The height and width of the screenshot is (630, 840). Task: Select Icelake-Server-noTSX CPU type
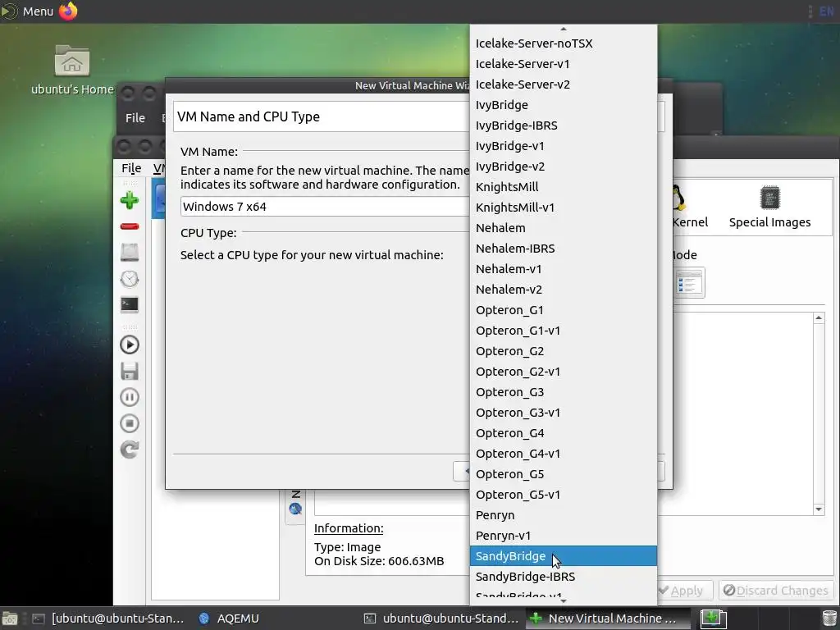click(x=563, y=43)
